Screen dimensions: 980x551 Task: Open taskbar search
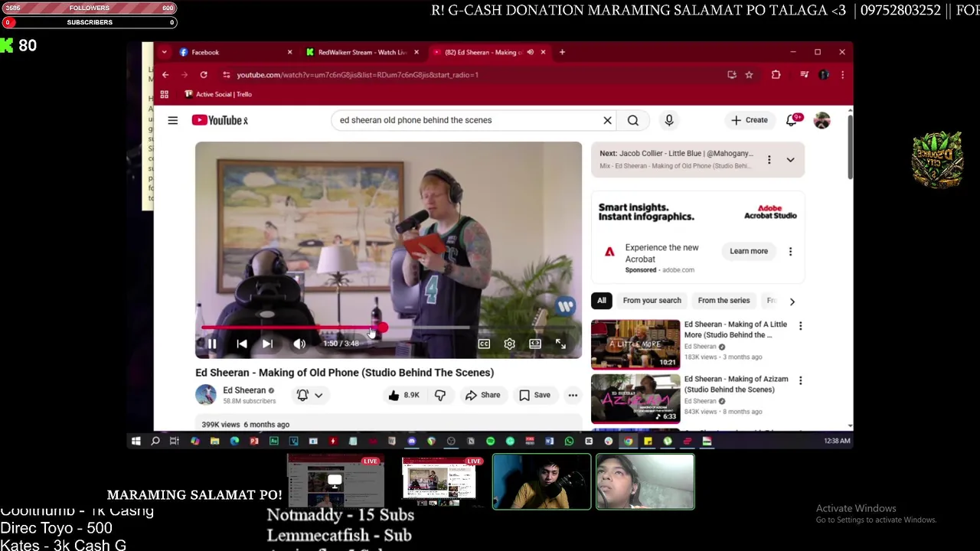tap(155, 441)
